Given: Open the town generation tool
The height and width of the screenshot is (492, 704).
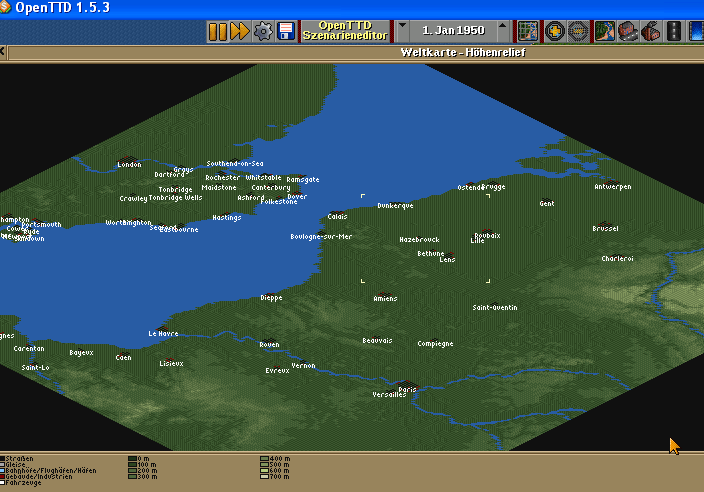Looking at the screenshot, I should pyautogui.click(x=628, y=31).
